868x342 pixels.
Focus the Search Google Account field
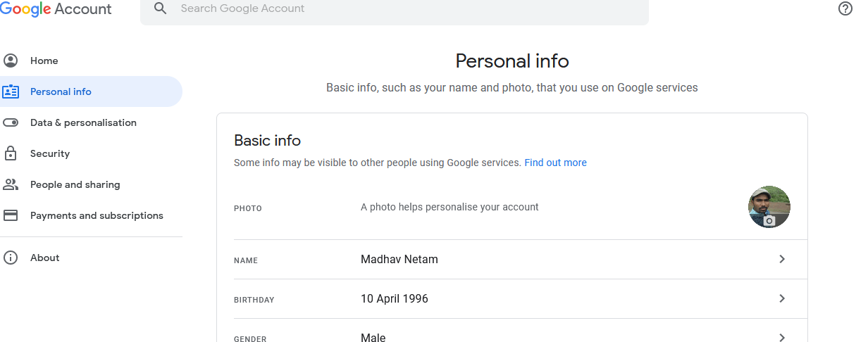click(395, 9)
